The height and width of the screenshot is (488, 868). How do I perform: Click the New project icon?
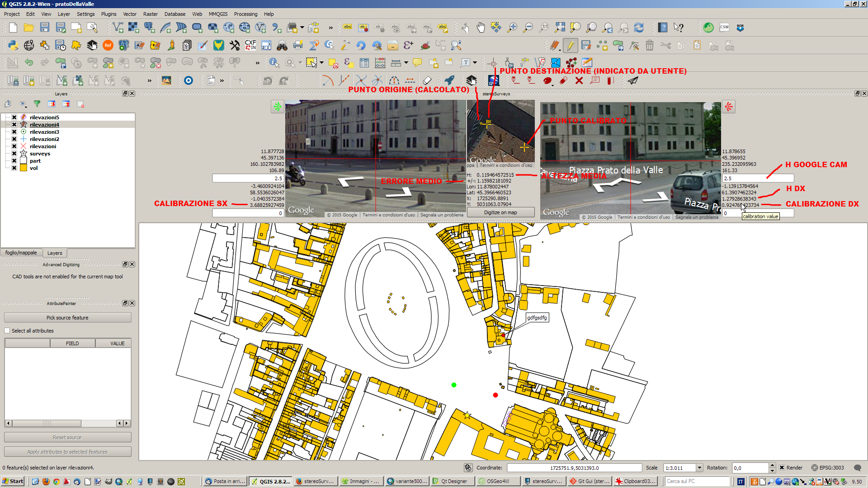click(x=13, y=28)
